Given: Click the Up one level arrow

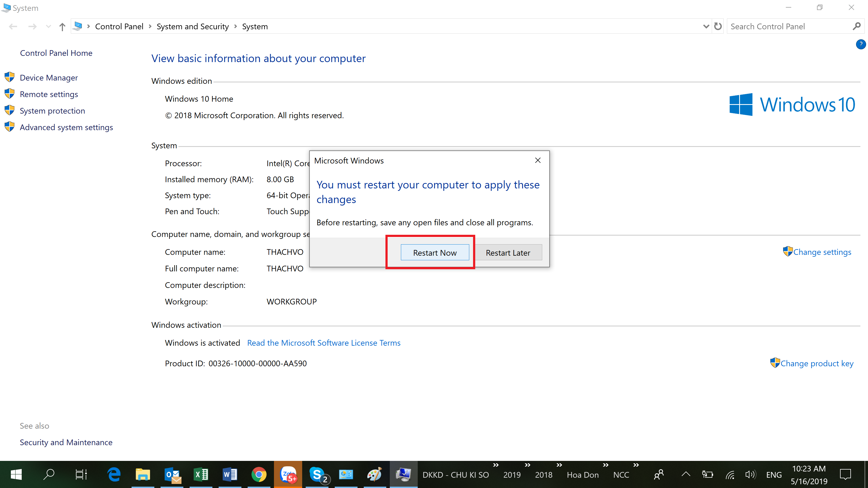Looking at the screenshot, I should (62, 26).
